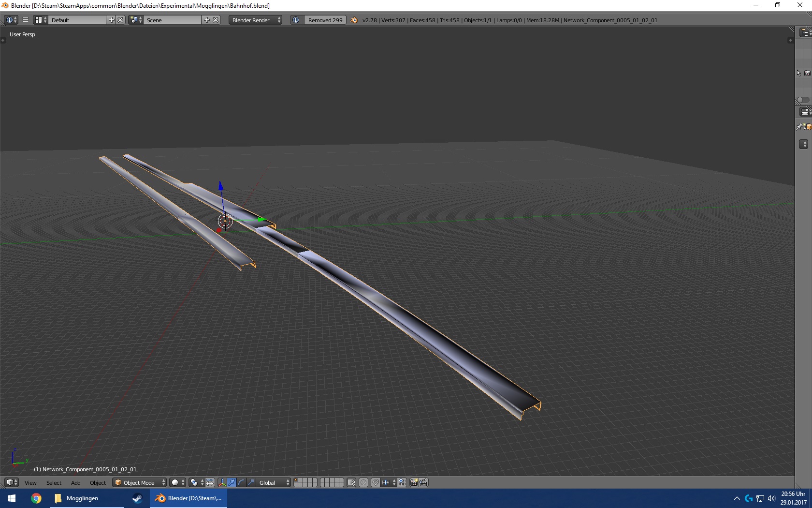Toggle selectability restriction arrow in Outliner
The width and height of the screenshot is (812, 508).
point(799,73)
